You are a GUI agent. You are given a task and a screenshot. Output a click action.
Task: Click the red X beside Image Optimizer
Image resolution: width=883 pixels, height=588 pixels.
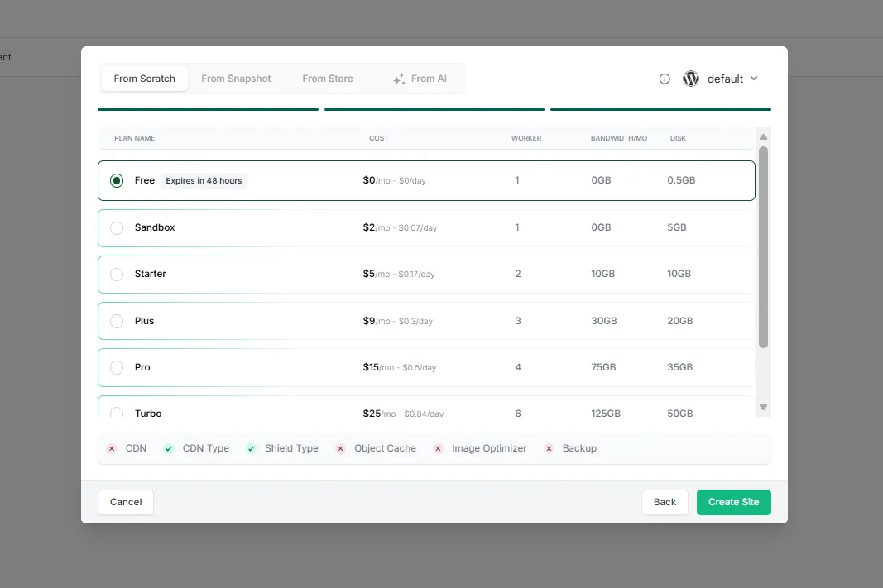click(x=438, y=448)
